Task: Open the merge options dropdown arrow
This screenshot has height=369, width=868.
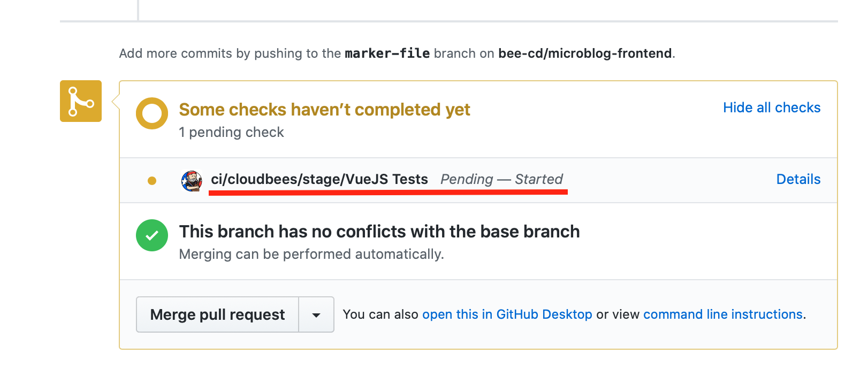Action: 316,314
